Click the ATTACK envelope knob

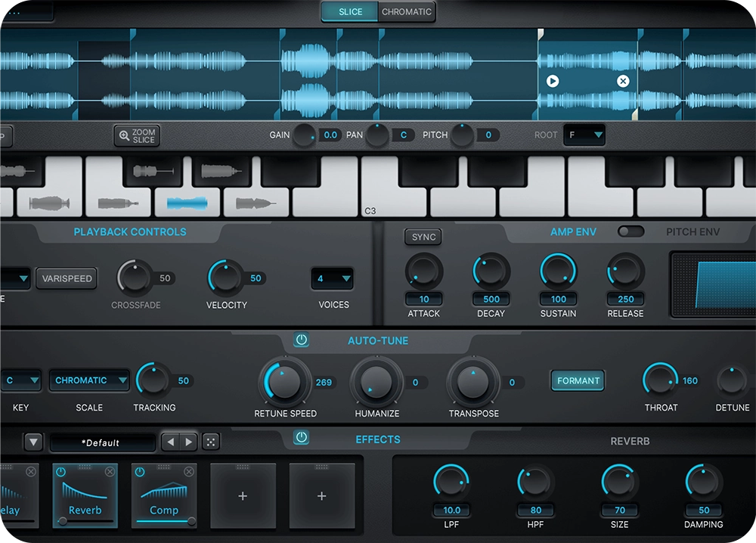[x=424, y=271]
